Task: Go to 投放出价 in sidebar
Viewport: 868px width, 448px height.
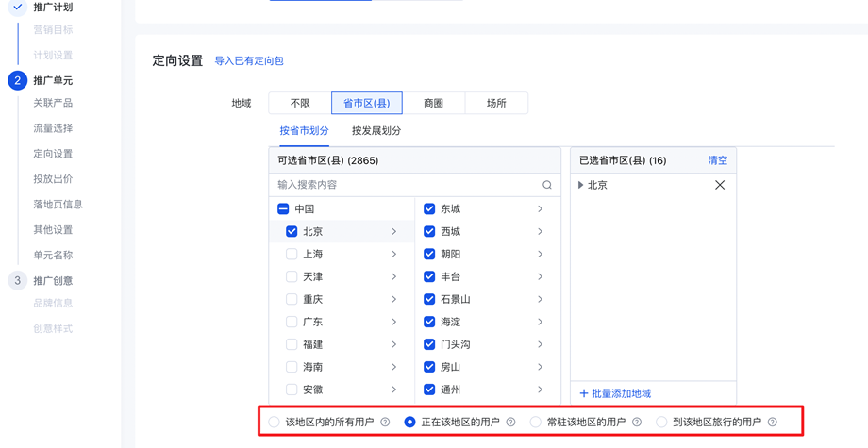Action: coord(53,179)
